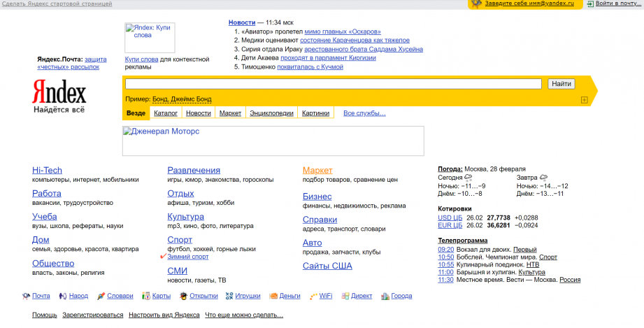Click the Народ service icon
The image size is (644, 328).
tap(63, 296)
